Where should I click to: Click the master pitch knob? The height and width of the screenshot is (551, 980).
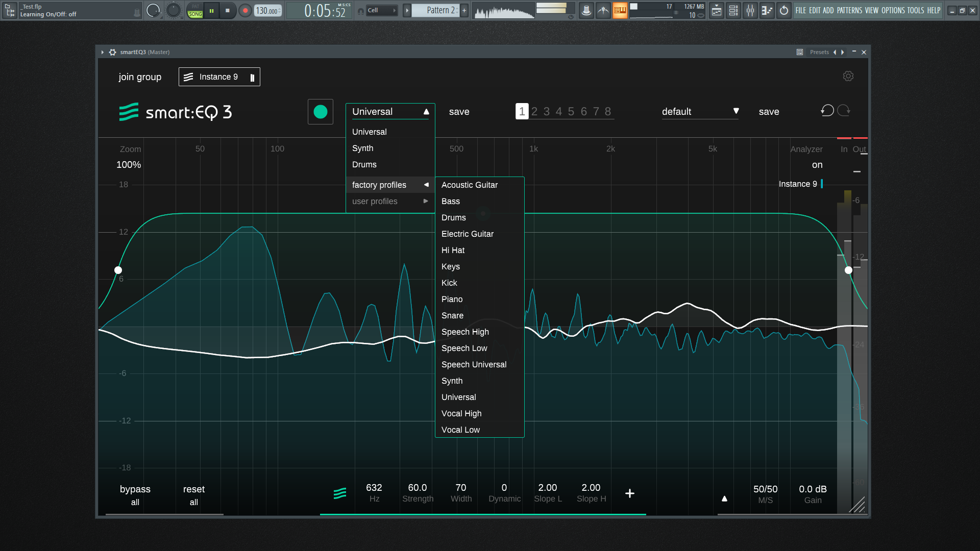(x=174, y=10)
